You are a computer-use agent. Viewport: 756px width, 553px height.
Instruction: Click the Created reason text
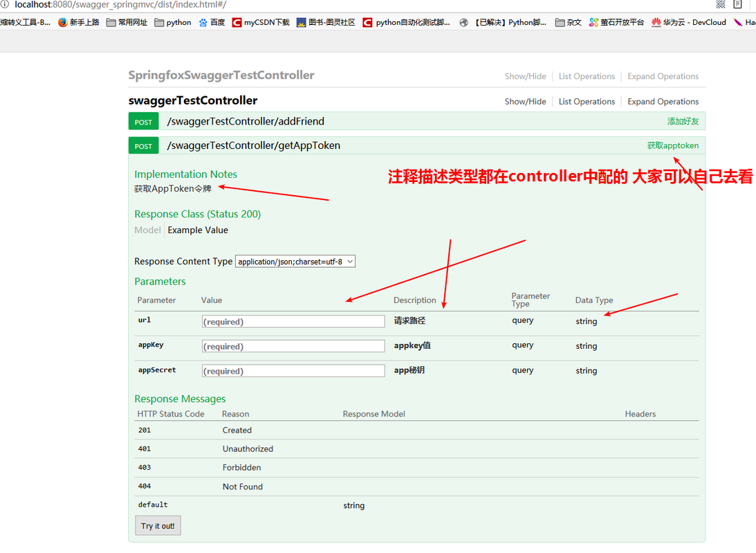click(237, 430)
